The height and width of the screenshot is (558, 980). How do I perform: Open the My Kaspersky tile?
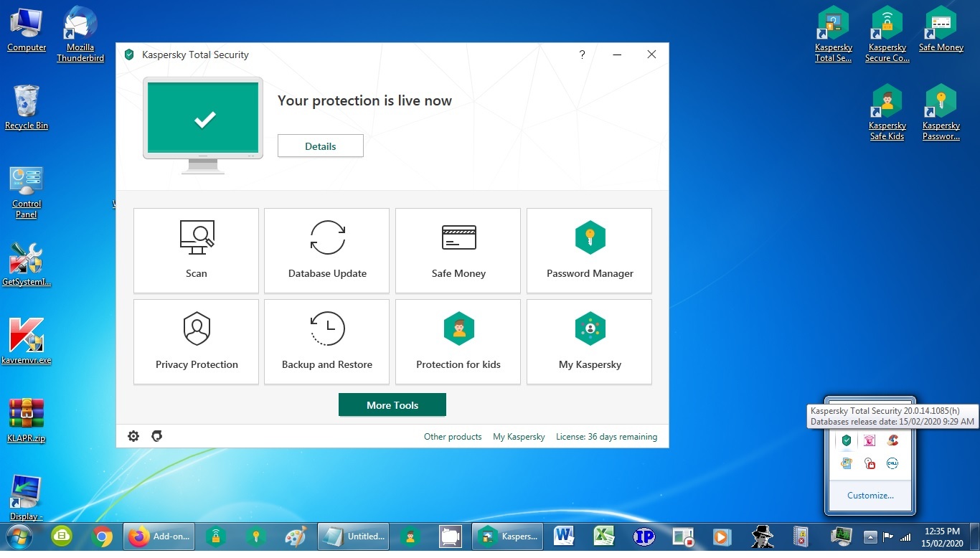pyautogui.click(x=590, y=341)
